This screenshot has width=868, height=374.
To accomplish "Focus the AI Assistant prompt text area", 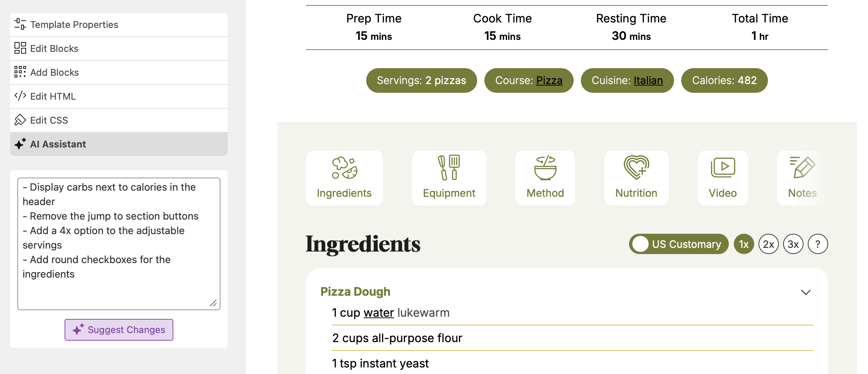I will pyautogui.click(x=119, y=244).
